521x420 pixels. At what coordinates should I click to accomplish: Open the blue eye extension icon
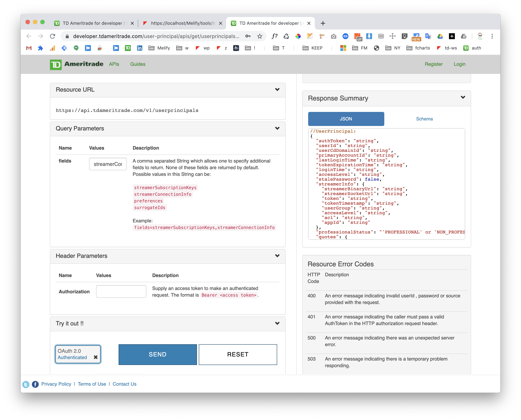click(345, 36)
